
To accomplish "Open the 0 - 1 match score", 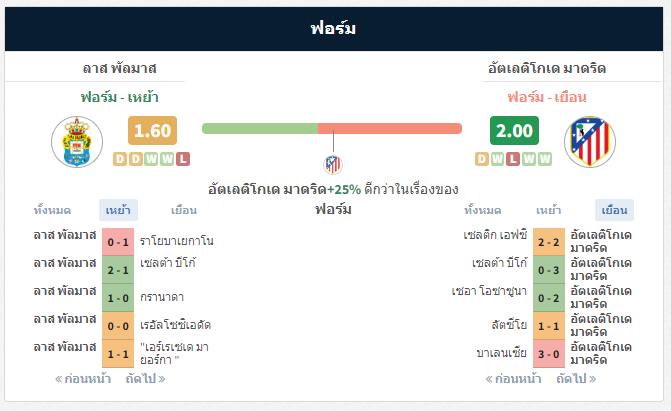I will click(118, 242).
